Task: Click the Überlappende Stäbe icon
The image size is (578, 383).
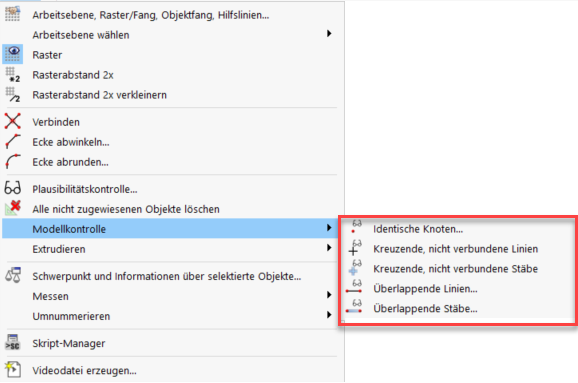Action: (354, 307)
